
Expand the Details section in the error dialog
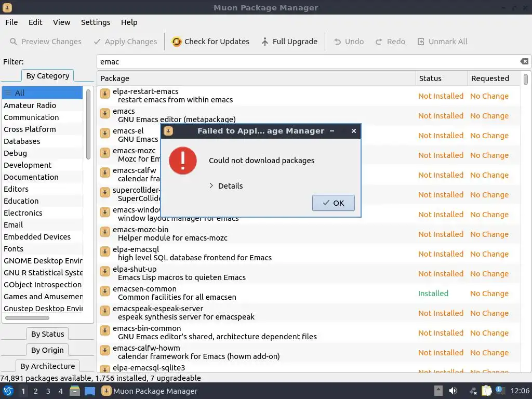[x=226, y=186]
